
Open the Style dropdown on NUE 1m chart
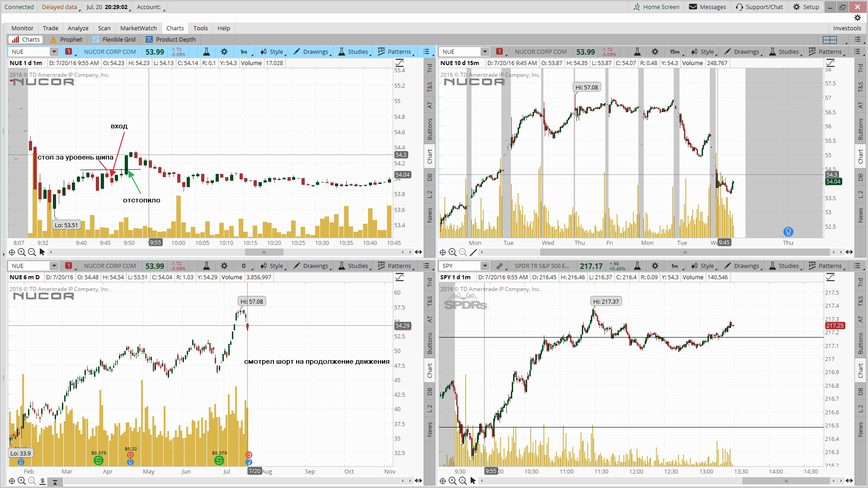click(x=273, y=52)
